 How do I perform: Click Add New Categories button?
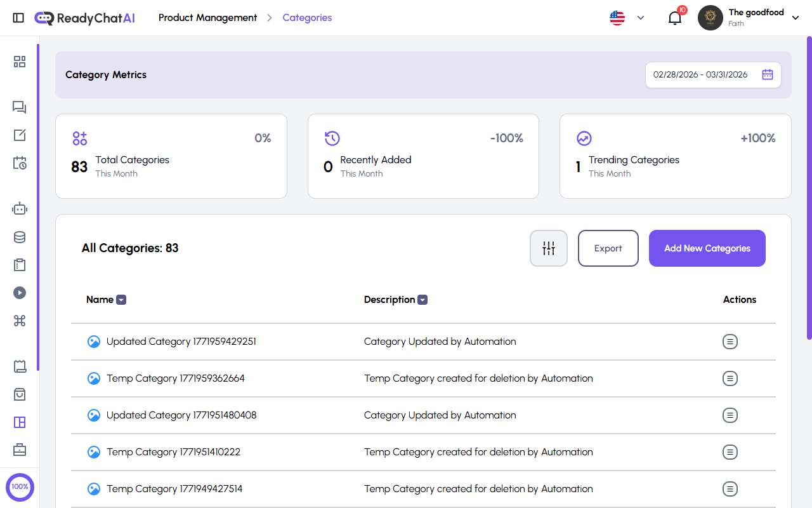[707, 248]
